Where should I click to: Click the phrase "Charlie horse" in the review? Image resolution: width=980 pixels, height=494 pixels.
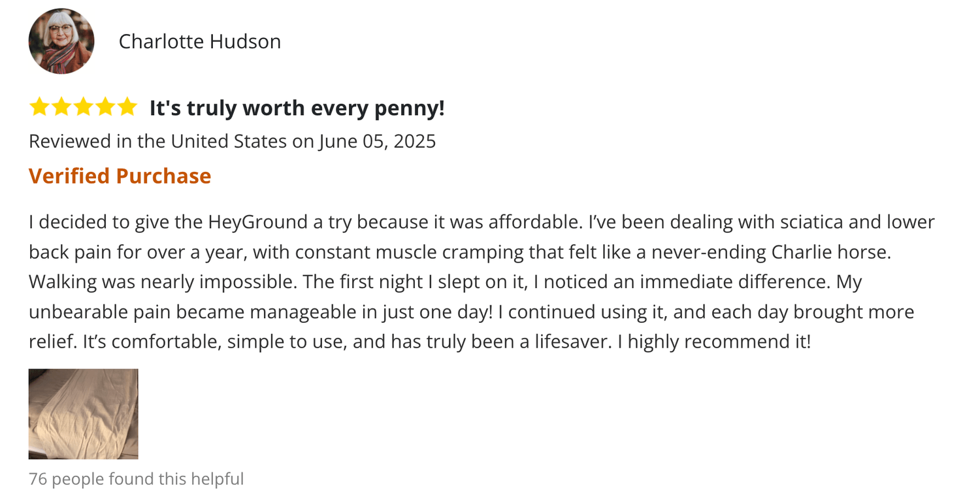831,252
